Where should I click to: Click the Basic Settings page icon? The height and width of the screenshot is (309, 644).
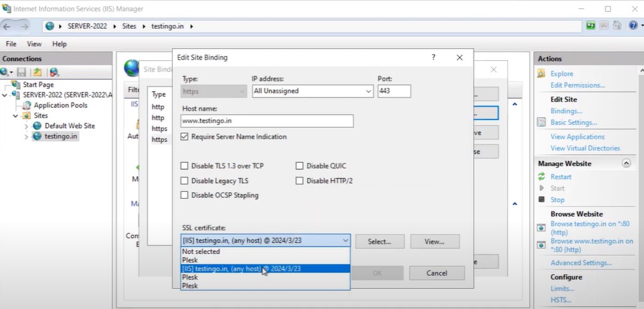[541, 122]
